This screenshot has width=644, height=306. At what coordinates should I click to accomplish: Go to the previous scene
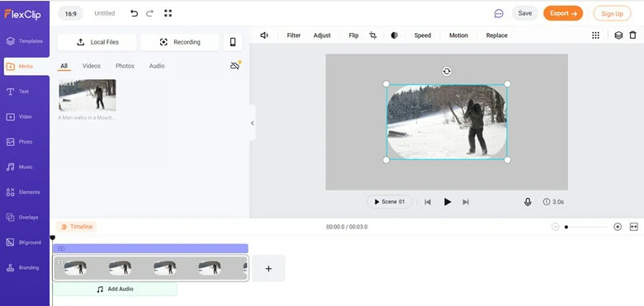click(x=428, y=202)
